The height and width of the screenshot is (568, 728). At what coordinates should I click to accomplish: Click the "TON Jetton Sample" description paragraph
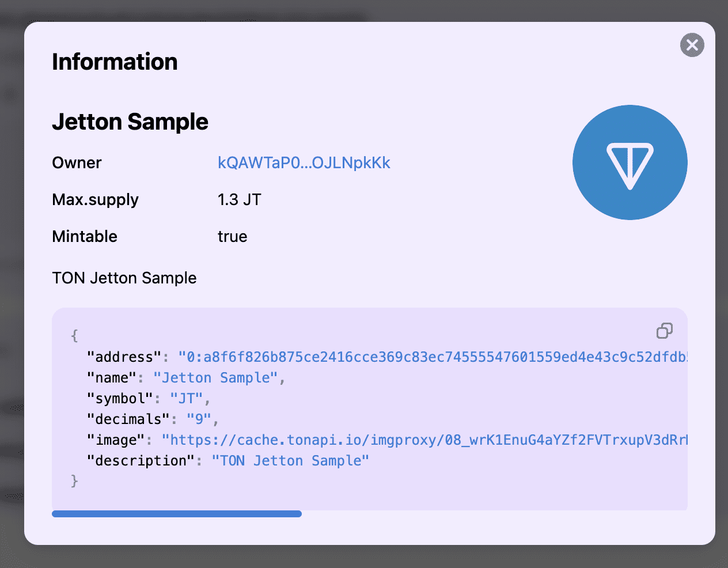(124, 278)
